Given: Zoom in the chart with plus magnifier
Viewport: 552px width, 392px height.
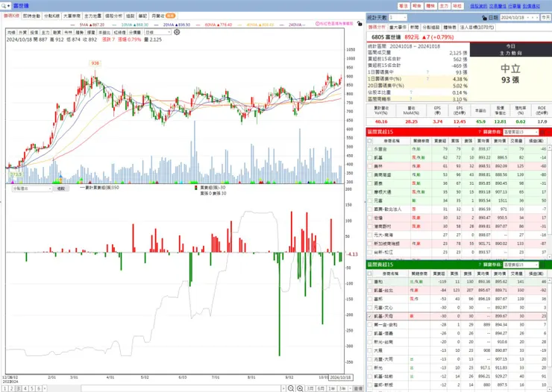Looking at the screenshot, I should click(x=300, y=388).
